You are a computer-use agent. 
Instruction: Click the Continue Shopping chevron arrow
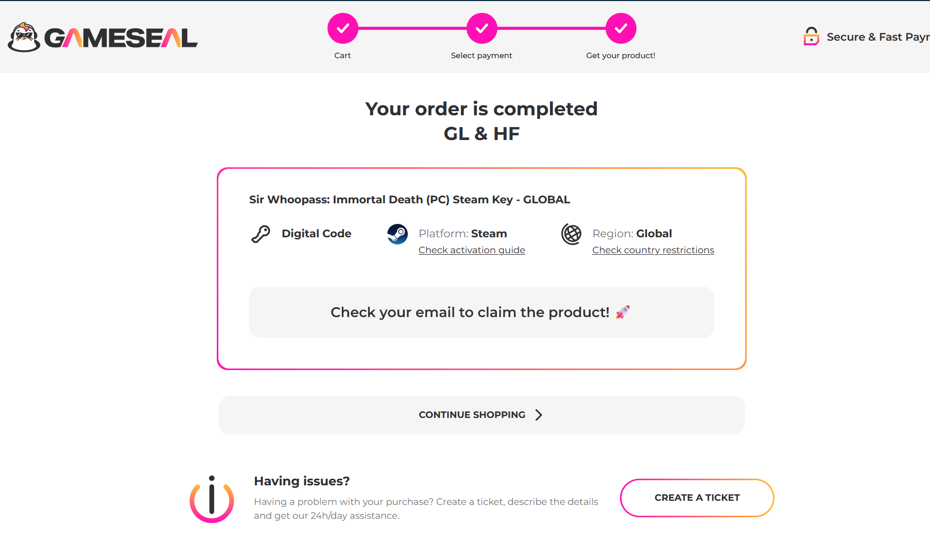(539, 415)
